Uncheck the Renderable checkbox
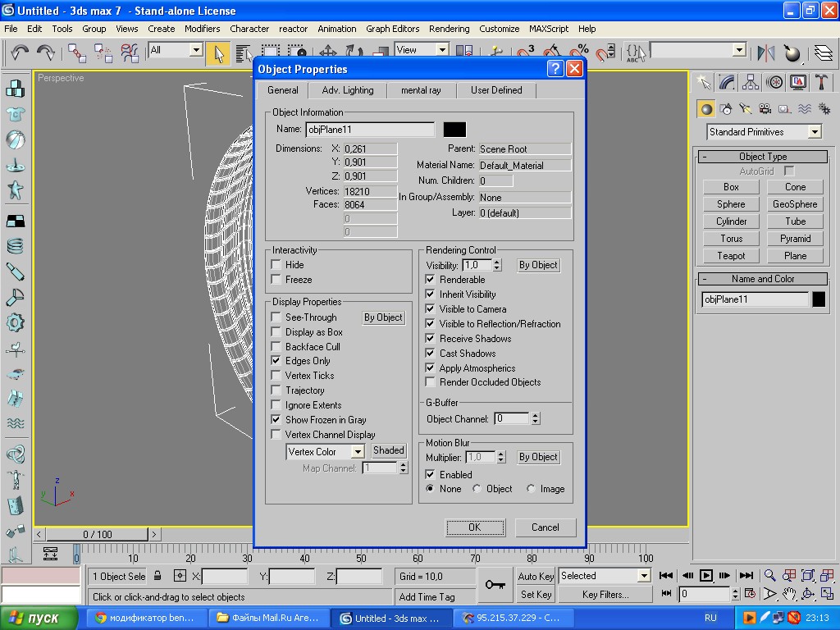Viewport: 840px width, 630px height. pyautogui.click(x=430, y=279)
